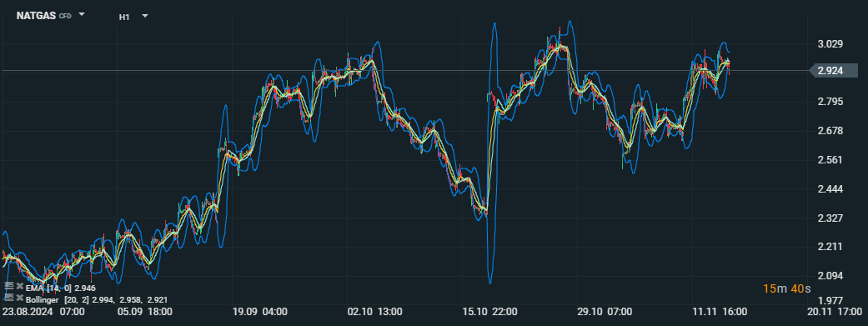Viewport: 868px width, 326px height.
Task: Open settings for the Bollinger indicator
Action: click(8, 297)
